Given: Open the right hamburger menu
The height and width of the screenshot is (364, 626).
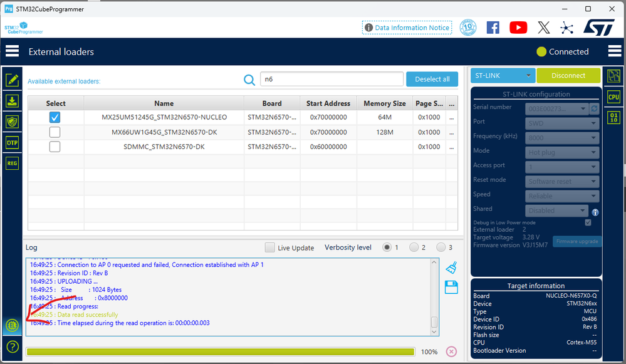Looking at the screenshot, I should pyautogui.click(x=615, y=51).
